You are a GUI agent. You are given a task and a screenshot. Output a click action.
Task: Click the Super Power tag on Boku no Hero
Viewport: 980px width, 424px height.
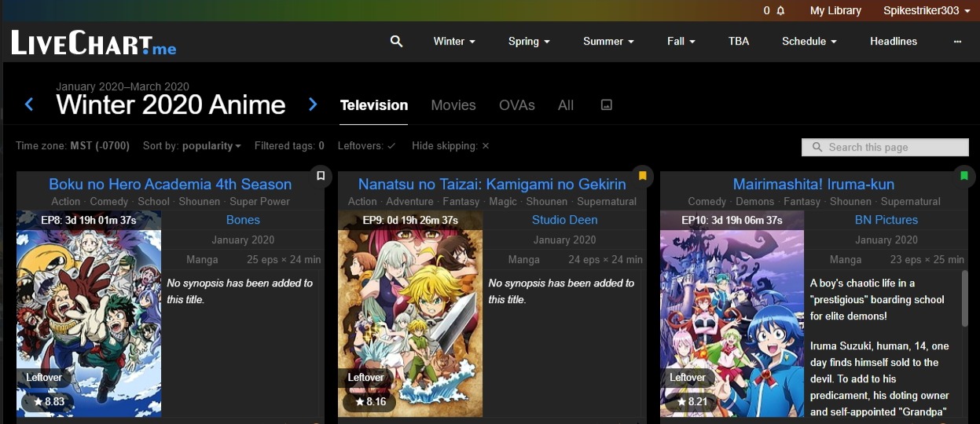click(x=260, y=202)
